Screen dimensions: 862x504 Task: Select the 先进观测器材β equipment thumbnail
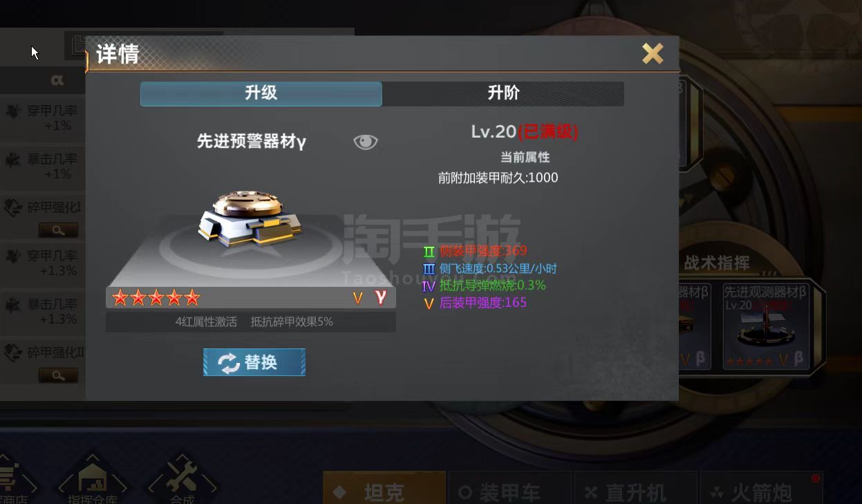[x=766, y=326]
